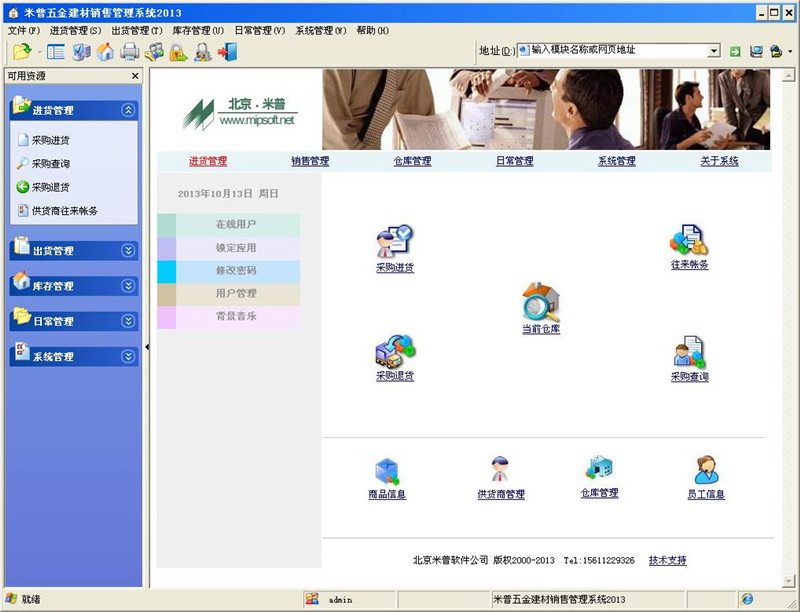Open the 进货管理(S) menu
Image resolution: width=800 pixels, height=612 pixels.
tap(76, 31)
